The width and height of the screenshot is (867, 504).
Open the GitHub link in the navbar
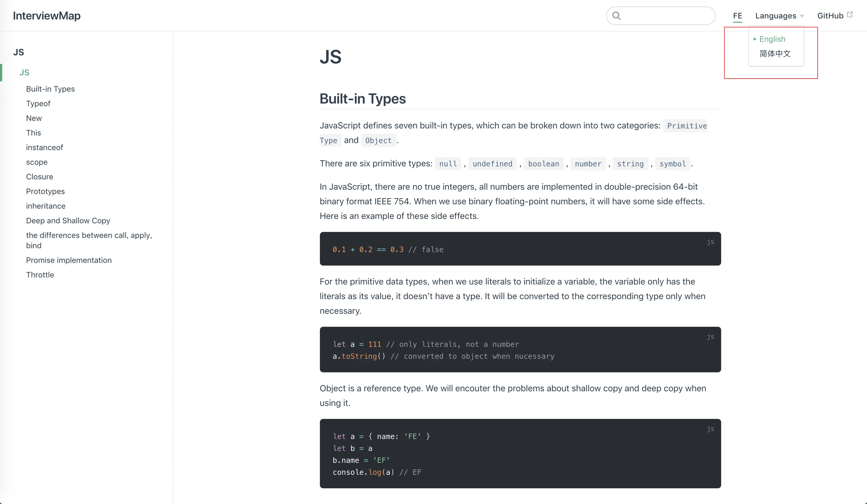(830, 16)
